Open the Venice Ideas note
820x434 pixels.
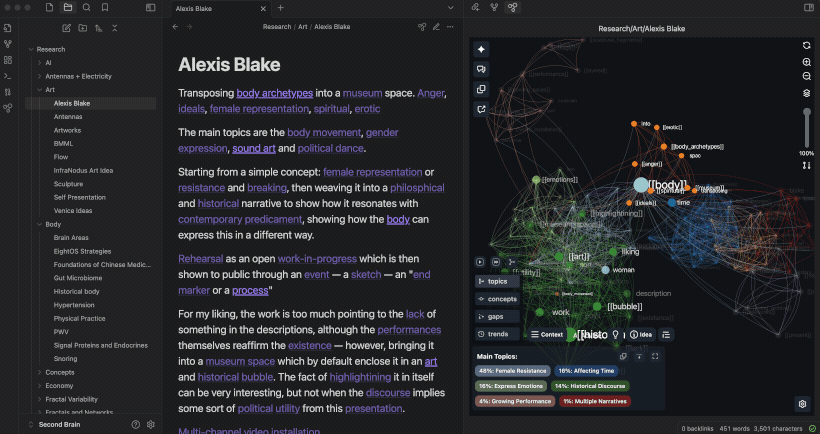click(x=73, y=211)
